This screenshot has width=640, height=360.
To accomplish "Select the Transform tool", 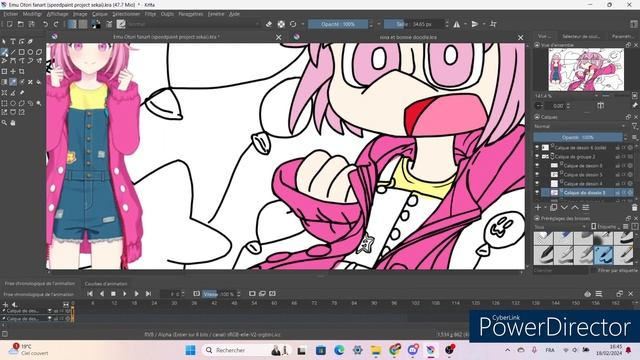I will point(4,71).
